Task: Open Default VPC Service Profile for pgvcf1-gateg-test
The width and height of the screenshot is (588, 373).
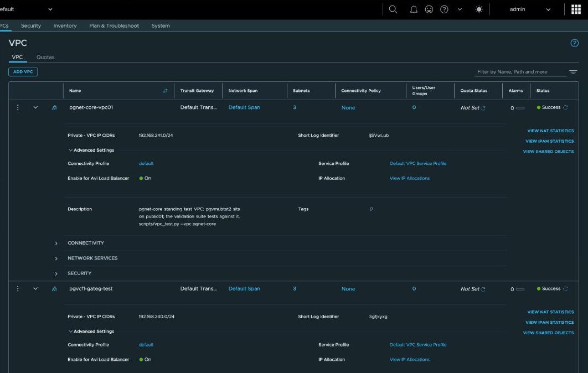Action: point(418,345)
